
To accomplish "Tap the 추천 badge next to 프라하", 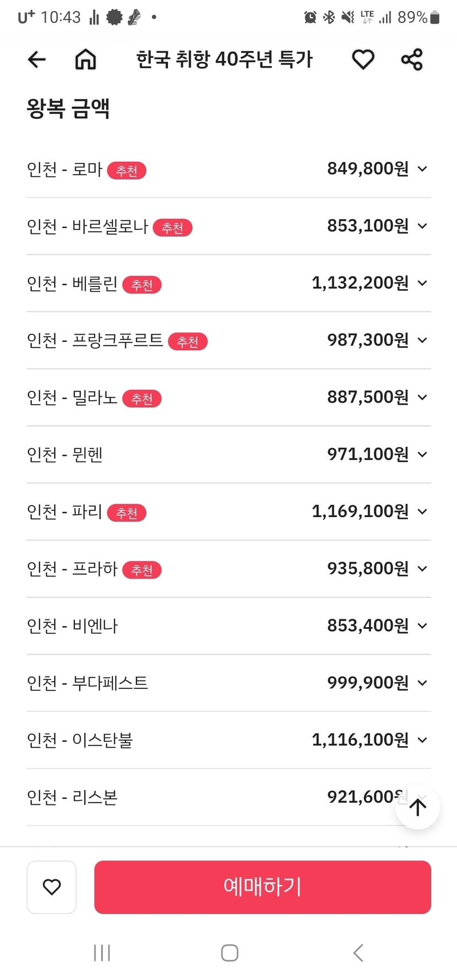I will [142, 570].
